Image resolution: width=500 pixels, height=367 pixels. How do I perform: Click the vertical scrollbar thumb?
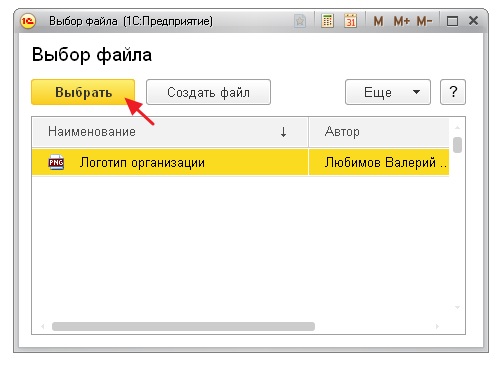(x=458, y=145)
